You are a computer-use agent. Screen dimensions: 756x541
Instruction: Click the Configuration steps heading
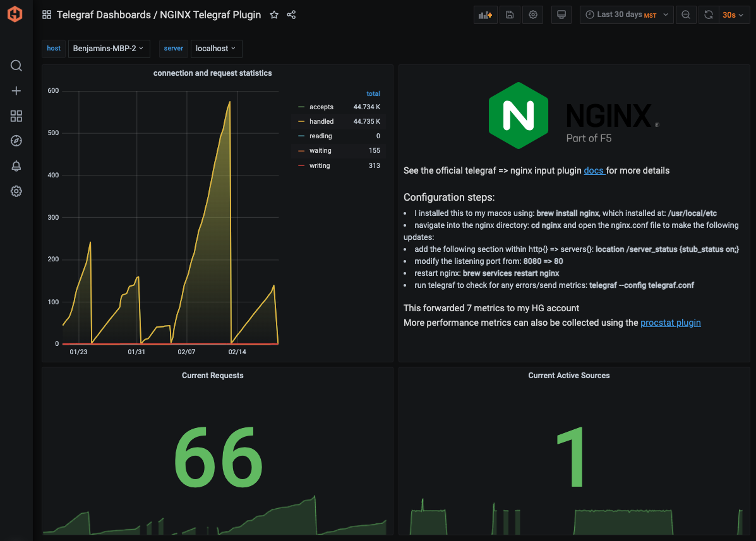(449, 198)
